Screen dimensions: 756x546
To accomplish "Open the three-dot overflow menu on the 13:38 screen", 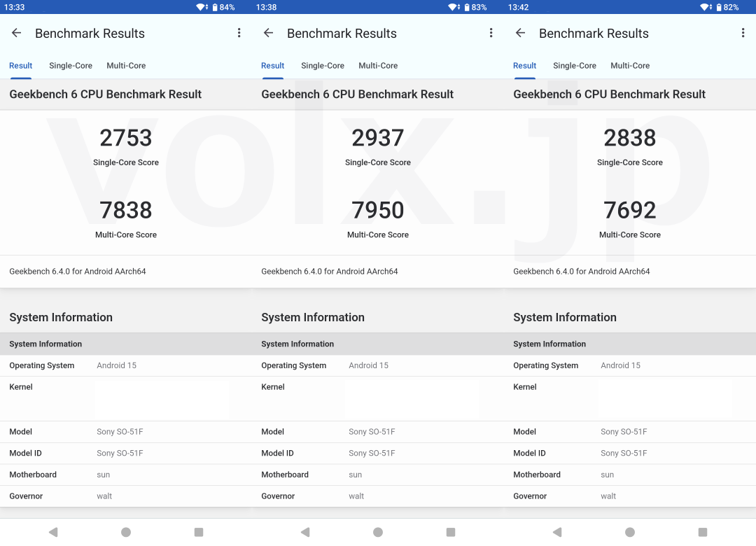I will (491, 33).
